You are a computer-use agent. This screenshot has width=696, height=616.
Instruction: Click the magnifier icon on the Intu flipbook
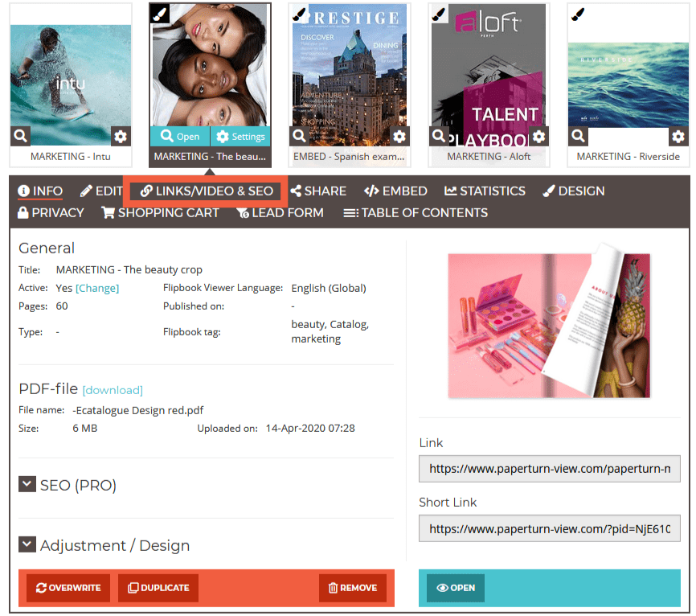[x=20, y=136]
